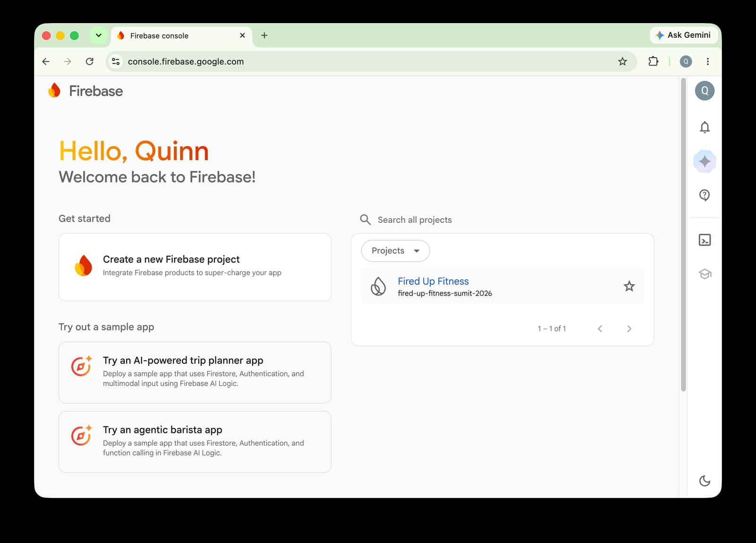Click the flame icon in create project card

pos(84,265)
